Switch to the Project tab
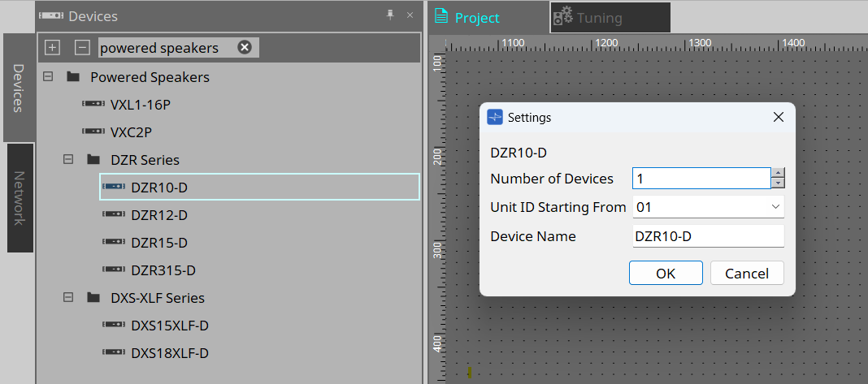This screenshot has width=868, height=384. [x=488, y=17]
